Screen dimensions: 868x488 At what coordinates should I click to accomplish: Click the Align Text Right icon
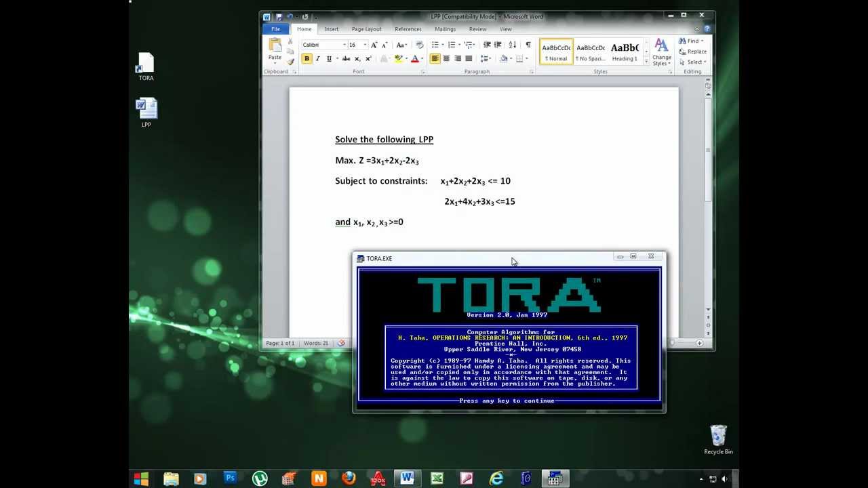tap(457, 59)
